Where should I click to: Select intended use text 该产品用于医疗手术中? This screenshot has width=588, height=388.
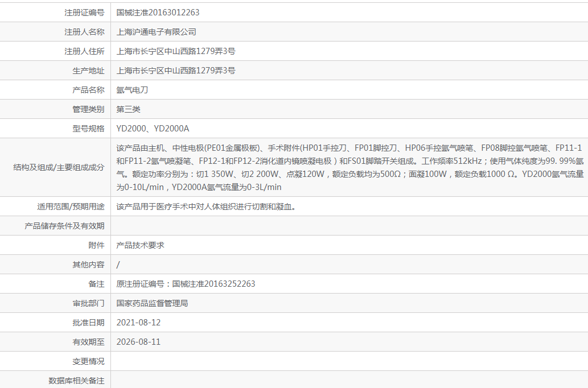tap(207, 207)
